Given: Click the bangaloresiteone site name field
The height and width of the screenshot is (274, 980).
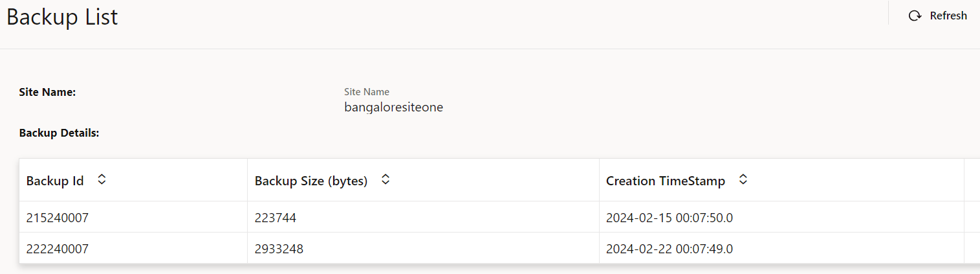Looking at the screenshot, I should (x=393, y=108).
